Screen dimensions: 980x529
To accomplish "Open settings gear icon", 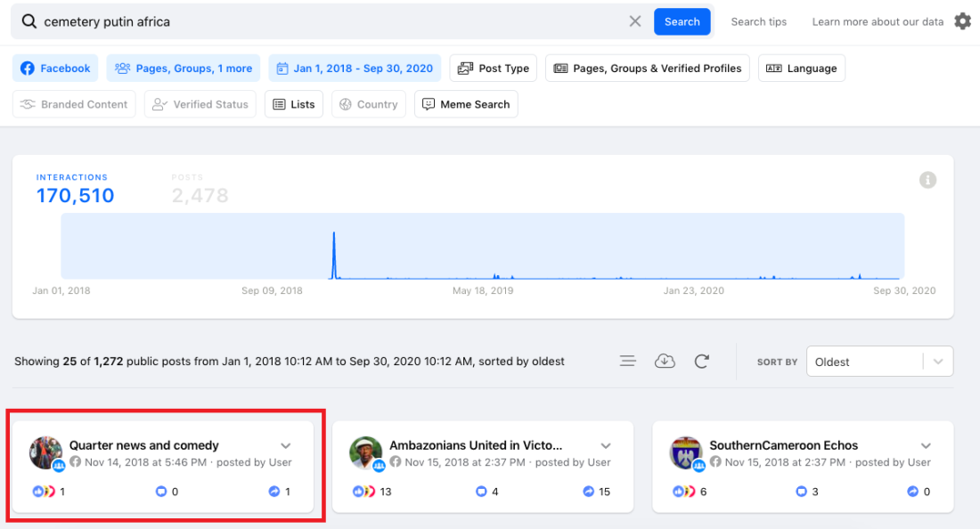I will point(962,21).
